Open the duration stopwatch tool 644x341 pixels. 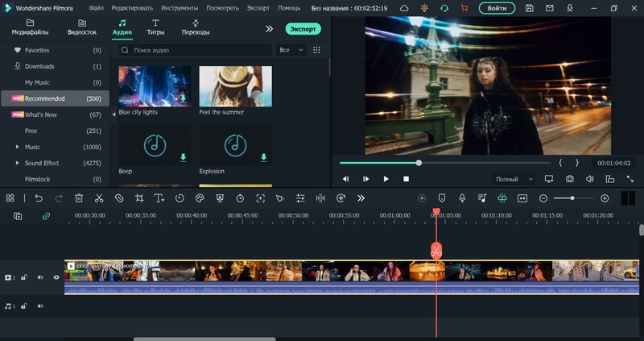(x=240, y=198)
